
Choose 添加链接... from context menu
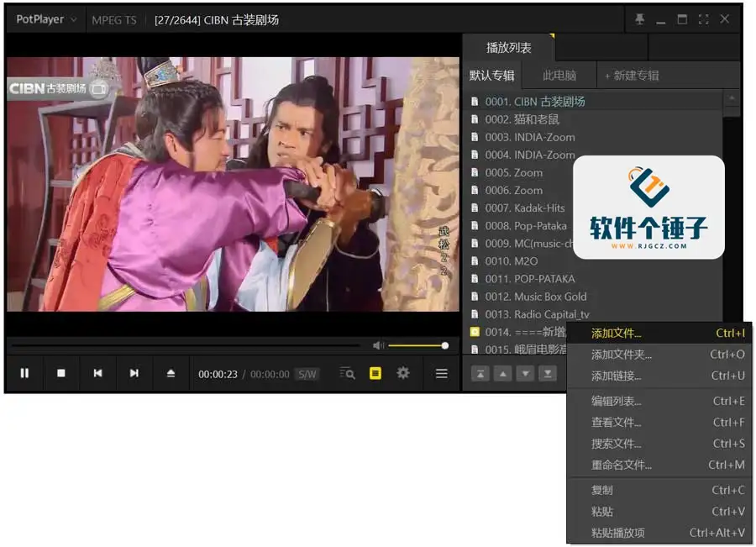tap(659, 376)
